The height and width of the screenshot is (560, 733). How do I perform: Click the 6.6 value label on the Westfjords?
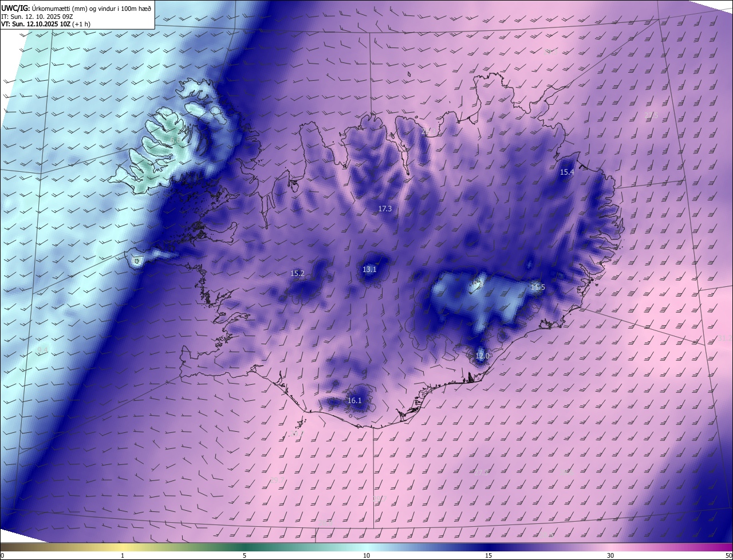(x=175, y=140)
